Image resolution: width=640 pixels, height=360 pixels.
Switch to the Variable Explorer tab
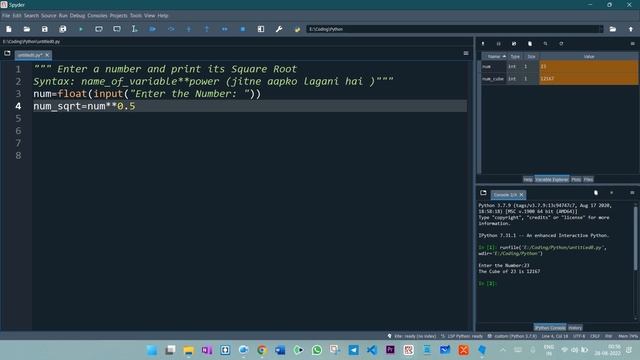point(552,180)
